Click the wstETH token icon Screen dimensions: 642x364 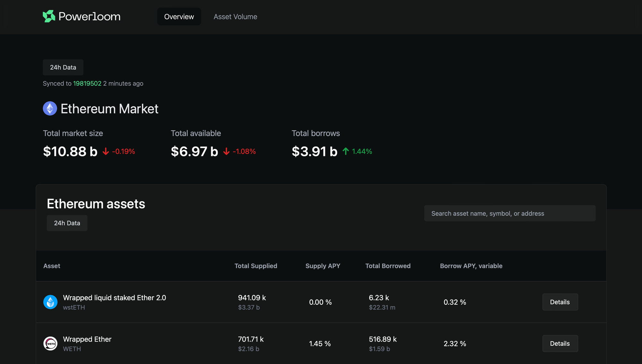[50, 302]
